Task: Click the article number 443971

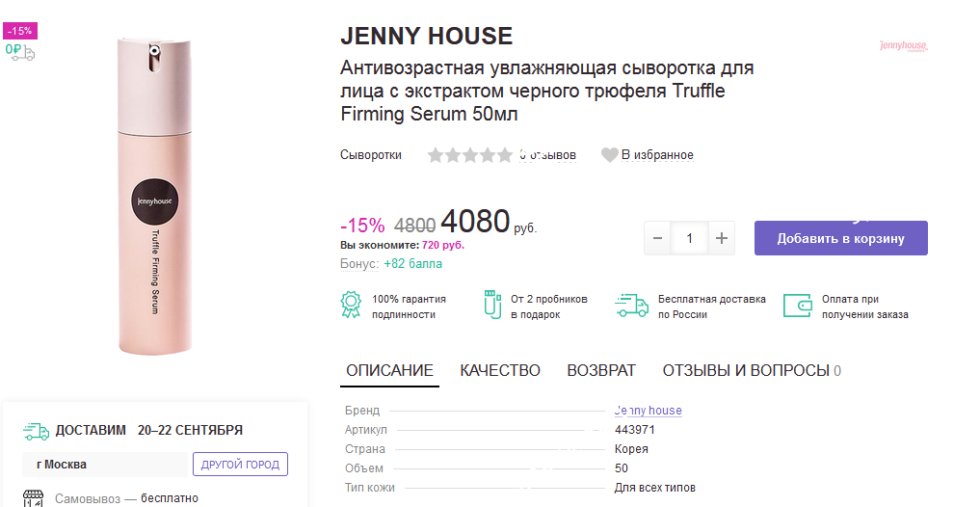Action: (635, 430)
